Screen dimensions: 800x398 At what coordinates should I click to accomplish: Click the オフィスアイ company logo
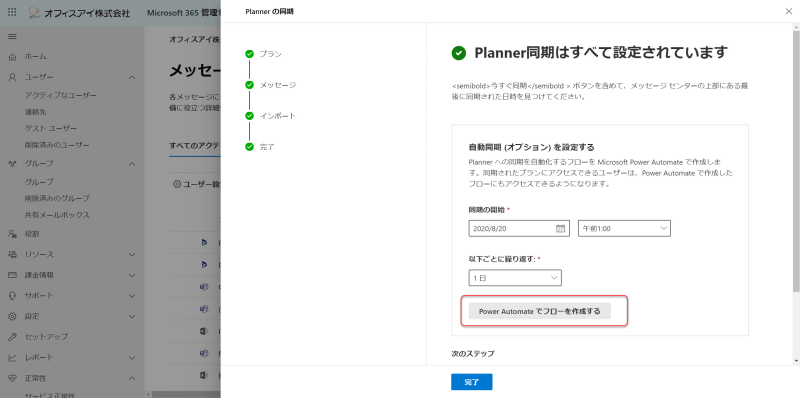coord(34,12)
